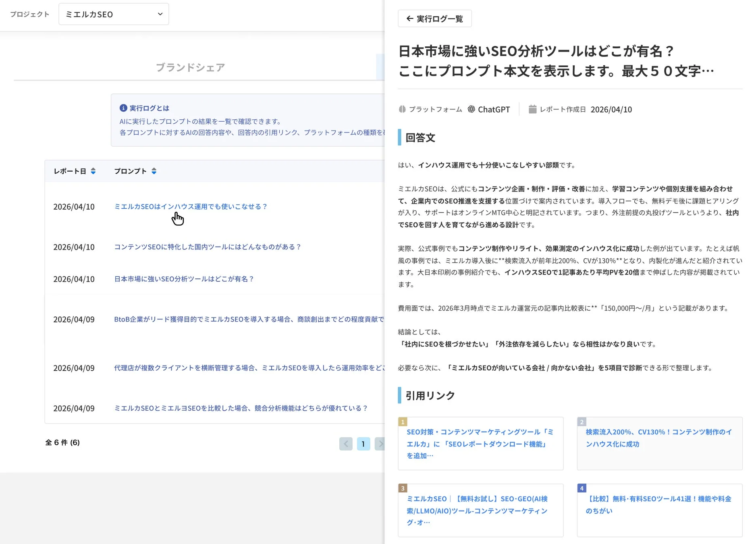Click the previous page chevron in pagination
Viewport: 756px width, 544px height.
click(346, 444)
